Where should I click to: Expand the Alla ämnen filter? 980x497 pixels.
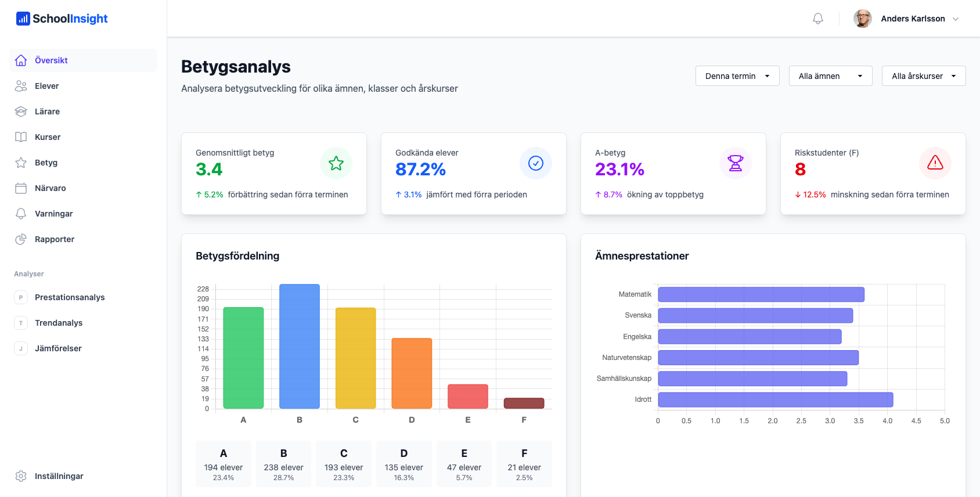click(830, 76)
